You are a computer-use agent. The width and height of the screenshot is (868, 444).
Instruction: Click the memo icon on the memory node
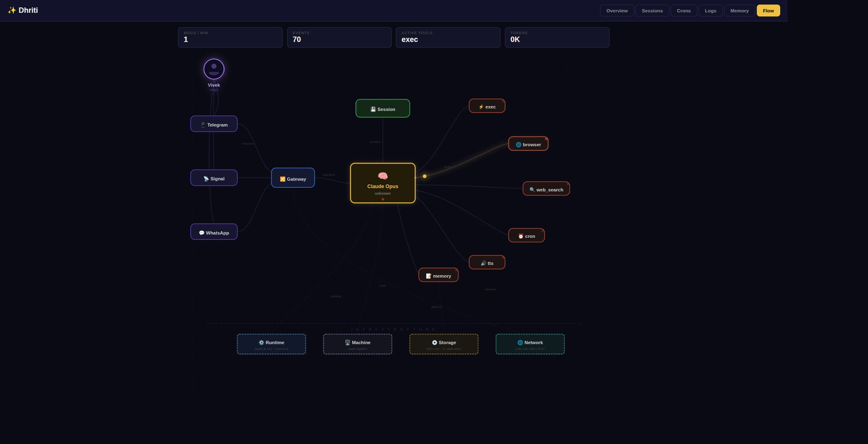(x=428, y=275)
